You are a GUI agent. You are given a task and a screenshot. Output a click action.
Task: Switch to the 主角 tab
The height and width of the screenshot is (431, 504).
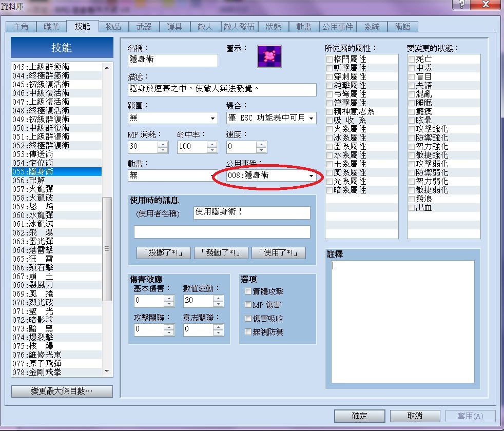coord(21,27)
